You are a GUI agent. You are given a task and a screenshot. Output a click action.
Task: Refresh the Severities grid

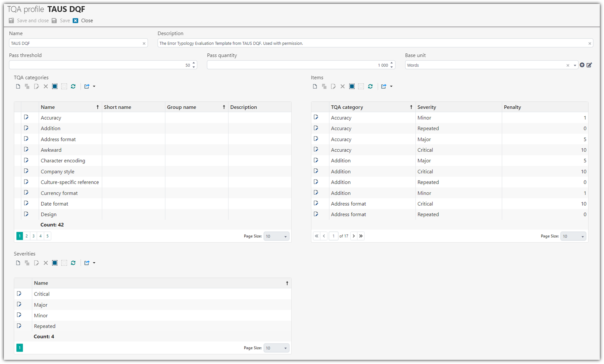coord(73,263)
